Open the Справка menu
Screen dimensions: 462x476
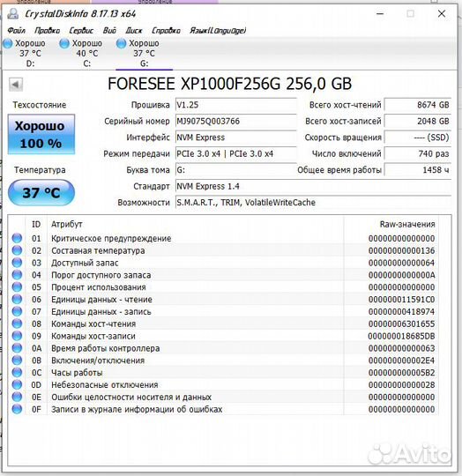pos(166,30)
